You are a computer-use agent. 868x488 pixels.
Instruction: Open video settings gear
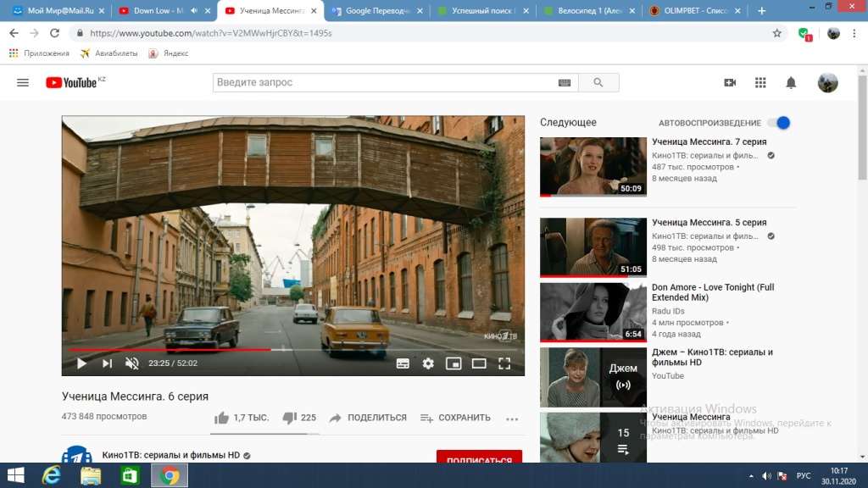click(428, 363)
